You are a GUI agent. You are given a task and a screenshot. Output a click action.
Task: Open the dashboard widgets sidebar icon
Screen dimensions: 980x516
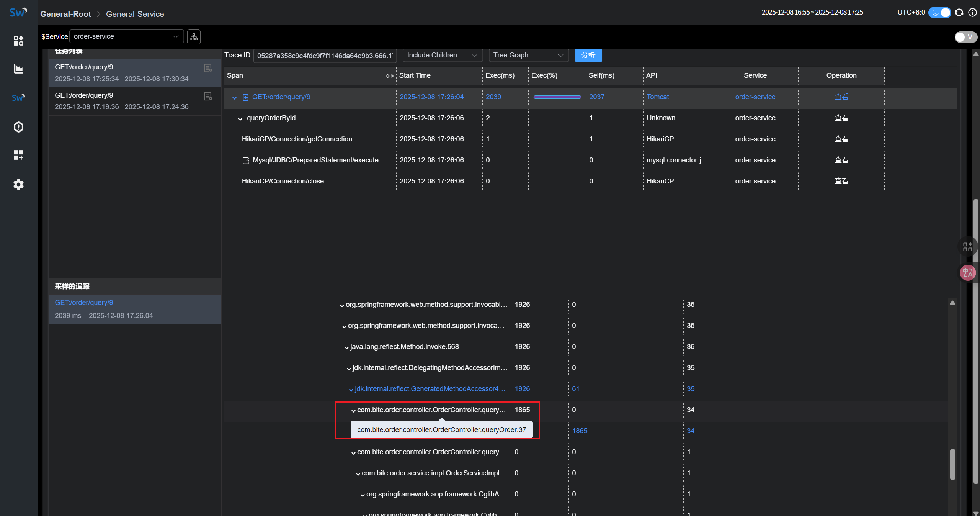coord(18,41)
